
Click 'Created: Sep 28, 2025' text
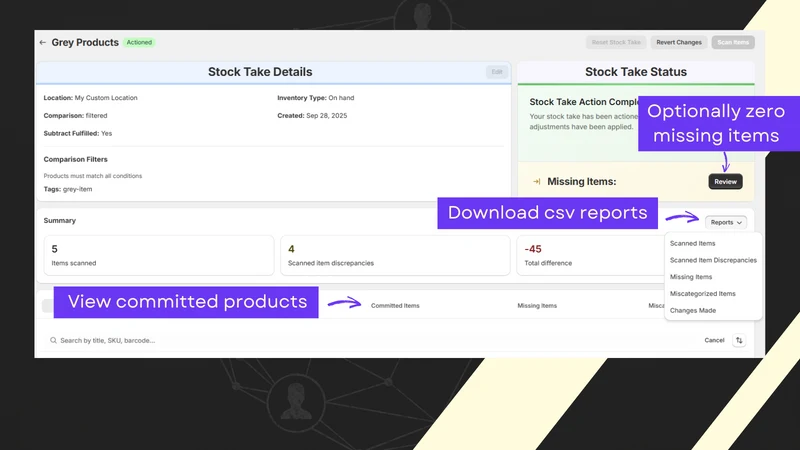tap(312, 116)
